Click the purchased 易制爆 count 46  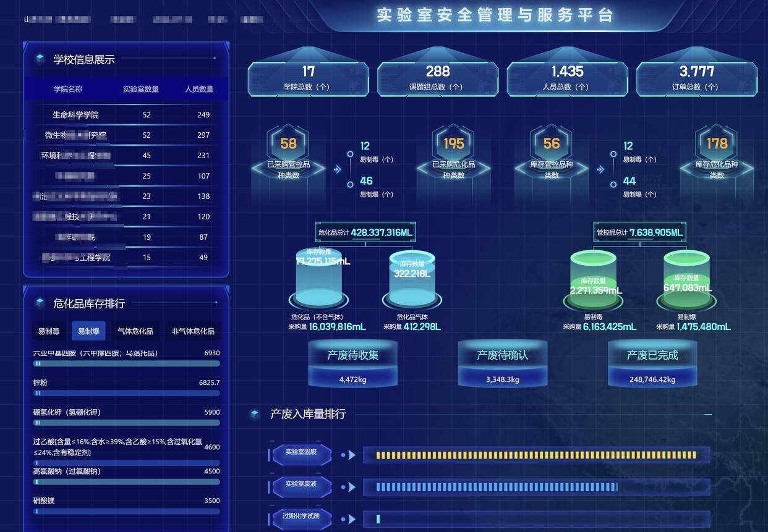point(366,181)
